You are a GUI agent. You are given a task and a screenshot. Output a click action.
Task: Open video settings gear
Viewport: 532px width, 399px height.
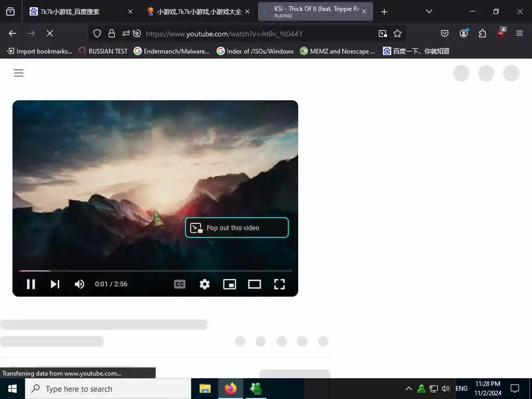click(x=205, y=284)
